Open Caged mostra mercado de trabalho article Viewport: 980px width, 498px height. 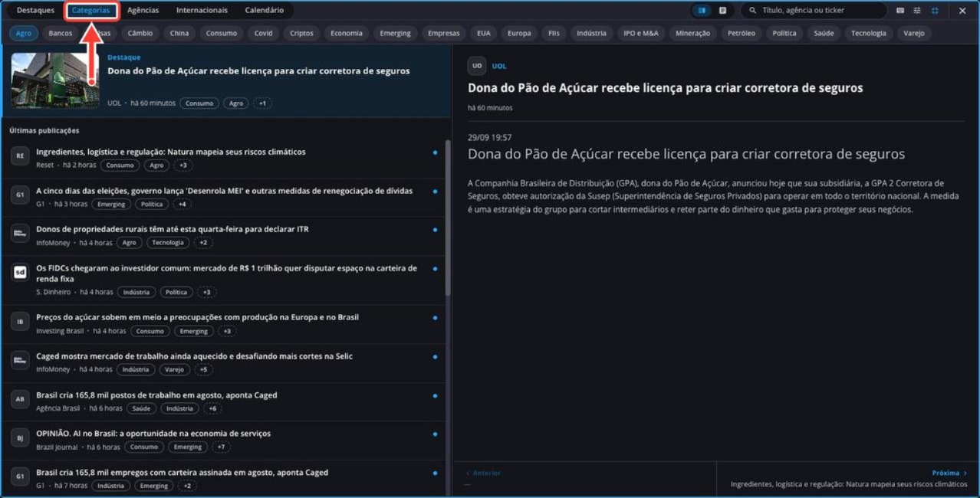pyautogui.click(x=194, y=356)
